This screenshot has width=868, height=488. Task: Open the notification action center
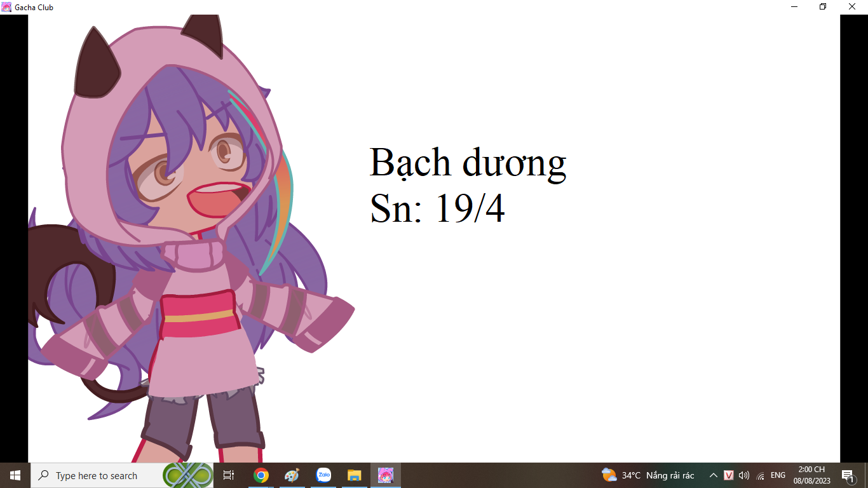pos(848,475)
